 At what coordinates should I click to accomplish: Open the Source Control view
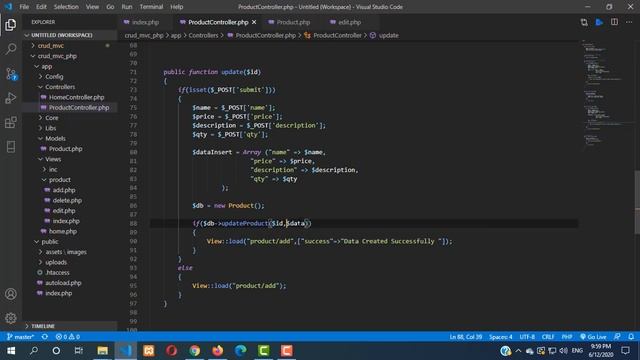11,74
